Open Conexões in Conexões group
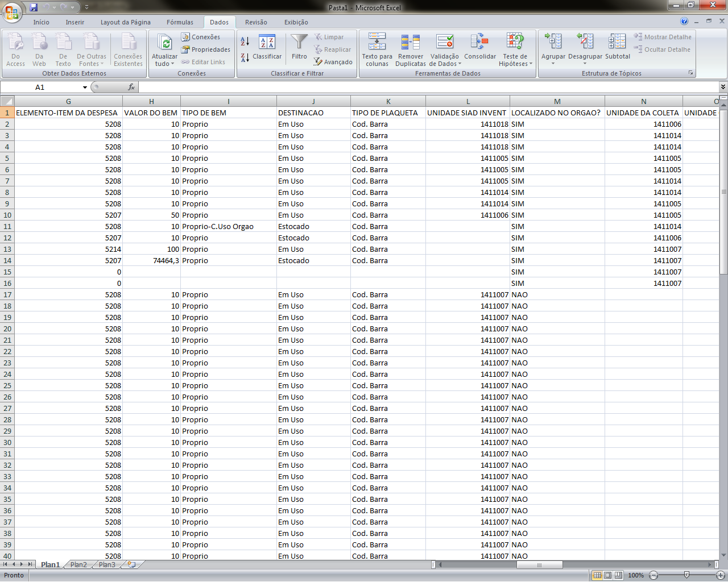The image size is (728, 582). click(201, 37)
